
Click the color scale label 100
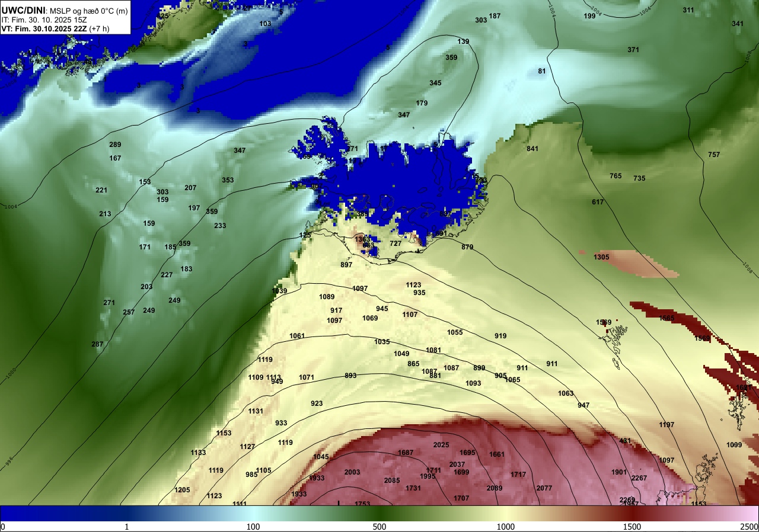(253, 527)
